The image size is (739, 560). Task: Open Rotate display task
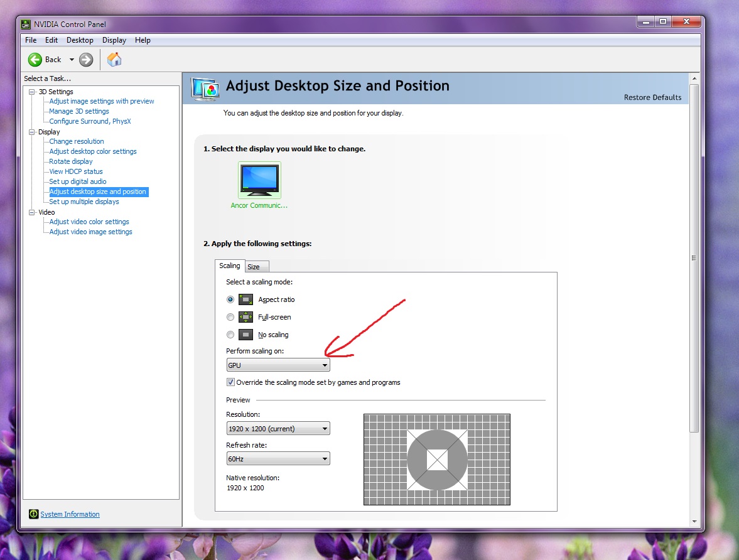pos(71,161)
